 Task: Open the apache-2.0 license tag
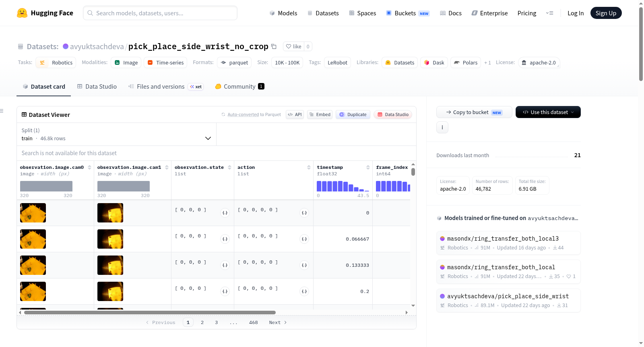point(539,62)
